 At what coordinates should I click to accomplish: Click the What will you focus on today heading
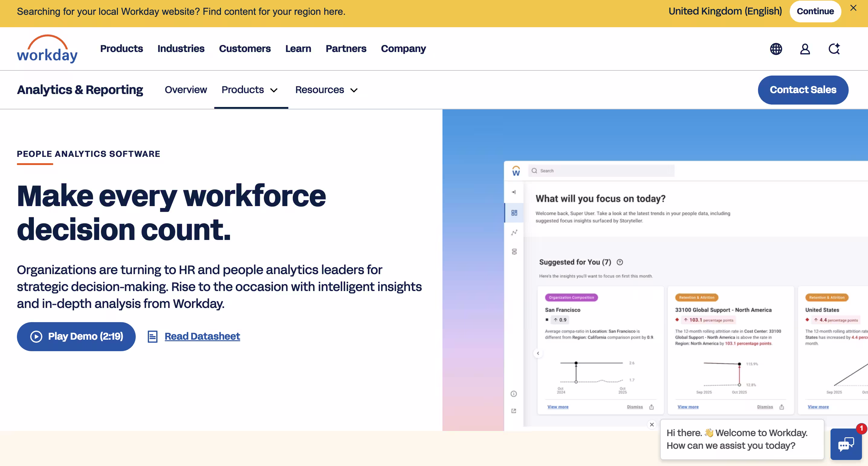[x=601, y=199]
